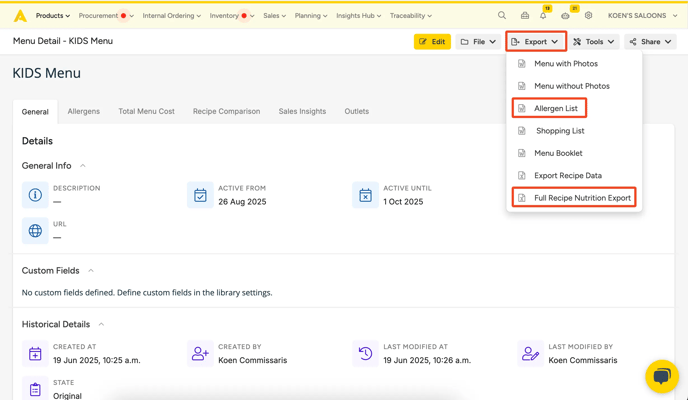Image resolution: width=688 pixels, height=400 pixels.
Task: Switch to the Allergens tab
Action: click(x=83, y=111)
